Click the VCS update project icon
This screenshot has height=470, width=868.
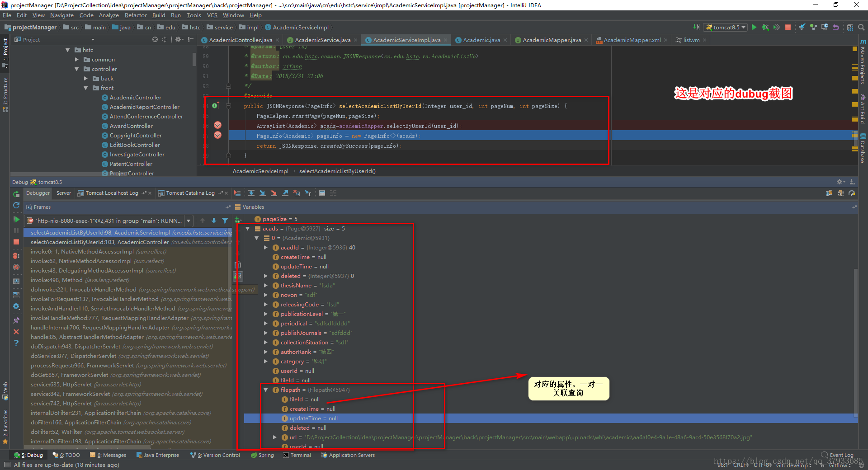tap(802, 27)
